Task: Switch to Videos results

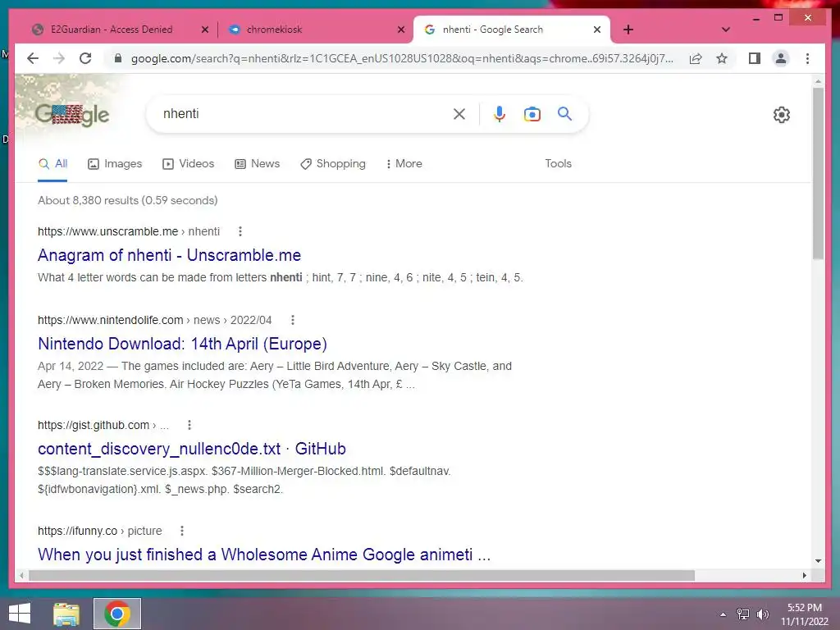Action: click(188, 163)
